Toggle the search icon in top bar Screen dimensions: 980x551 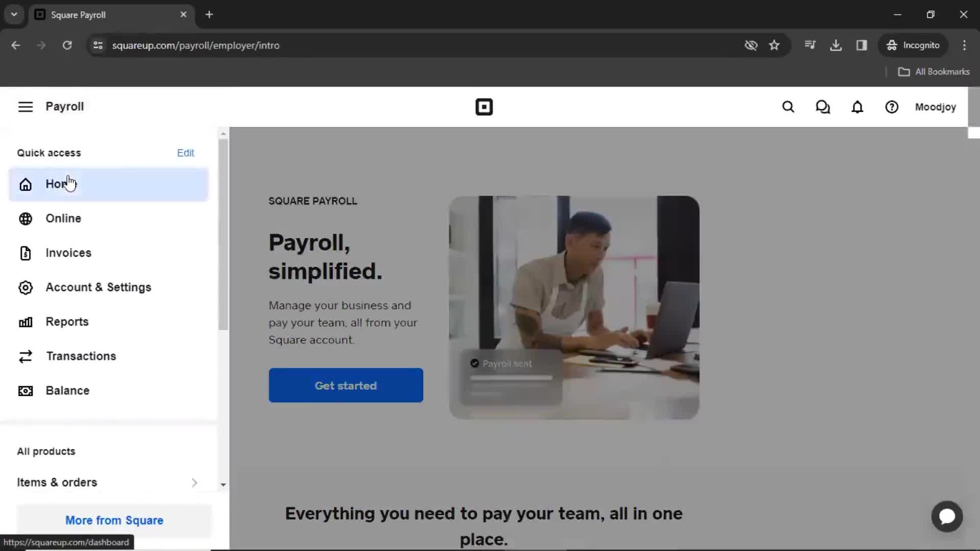click(x=788, y=107)
